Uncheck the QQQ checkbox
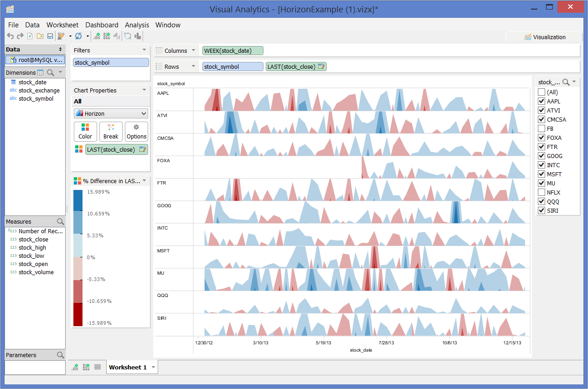 [541, 201]
